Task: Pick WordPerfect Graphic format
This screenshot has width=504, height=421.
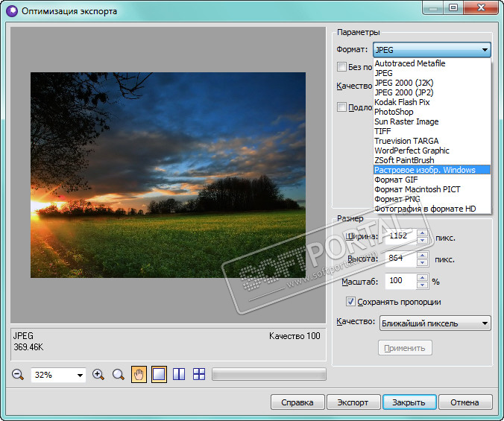Action: click(x=432, y=151)
